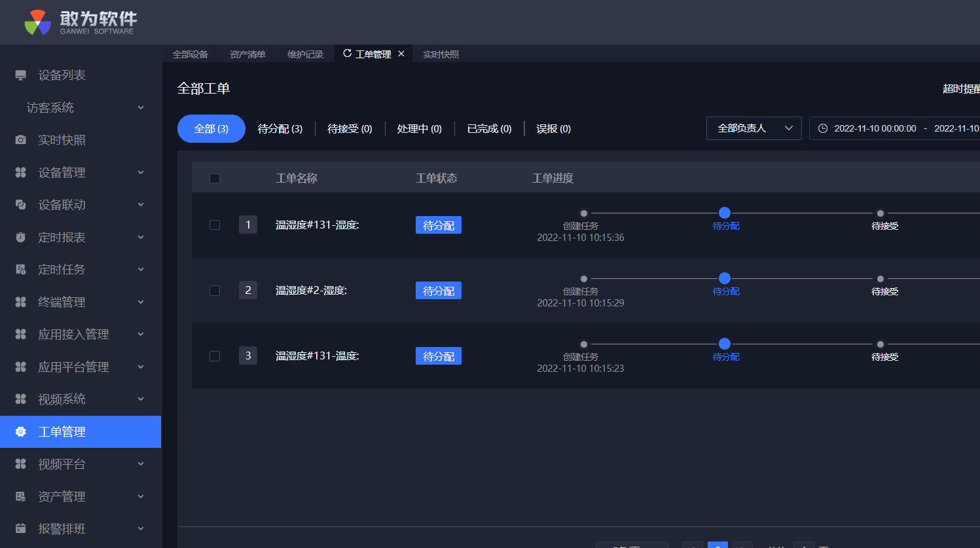This screenshot has width=980, height=548.
Task: Filter by 待分配 (3) work orders
Action: tap(280, 129)
